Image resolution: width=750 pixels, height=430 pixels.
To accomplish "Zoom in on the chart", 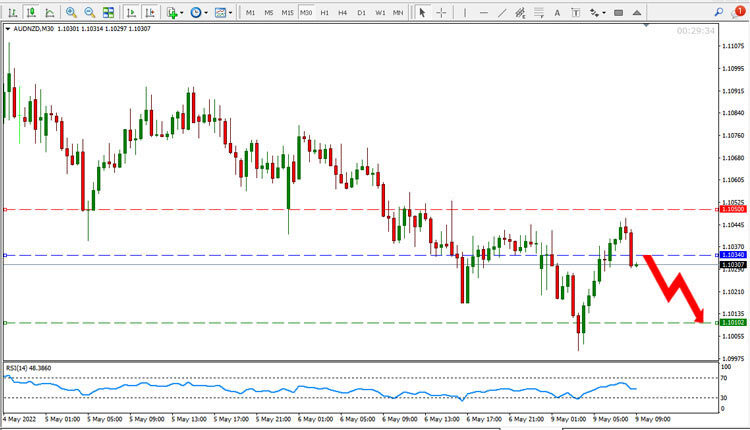I will [71, 12].
